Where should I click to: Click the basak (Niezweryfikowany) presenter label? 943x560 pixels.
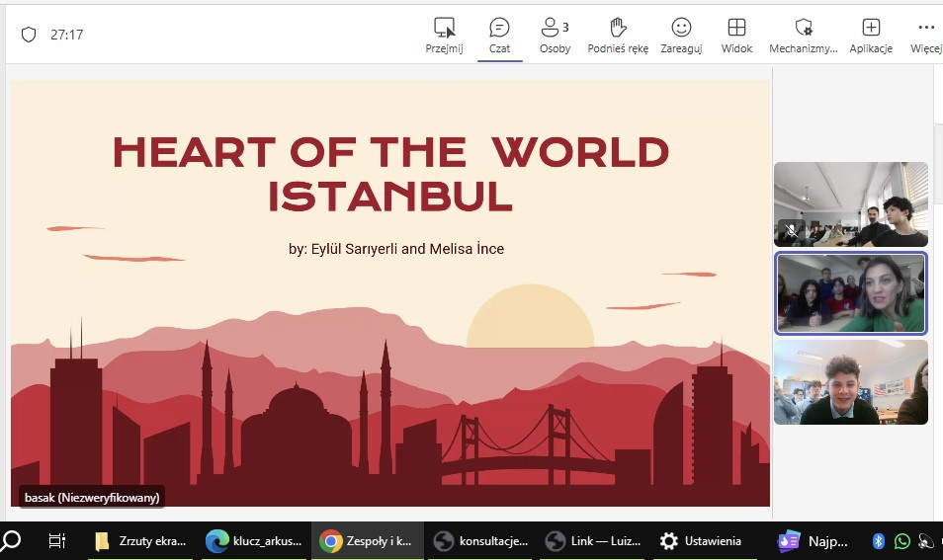tap(91, 497)
